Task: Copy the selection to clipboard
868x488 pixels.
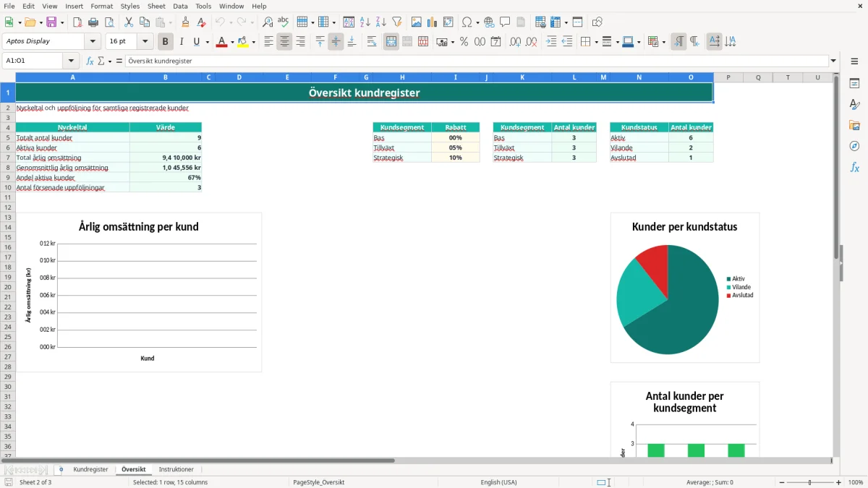Action: pyautogui.click(x=145, y=22)
